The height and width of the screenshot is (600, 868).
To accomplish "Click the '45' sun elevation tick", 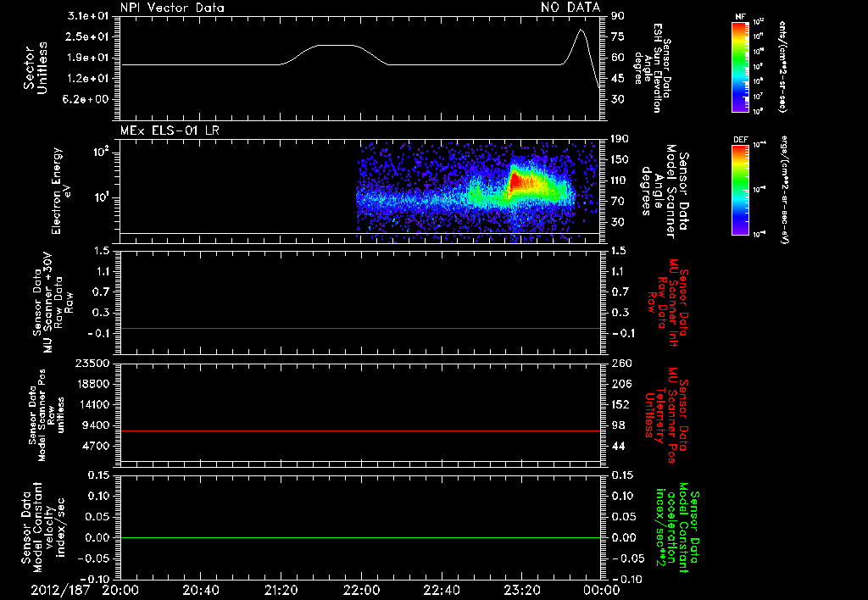I will 618,79.
